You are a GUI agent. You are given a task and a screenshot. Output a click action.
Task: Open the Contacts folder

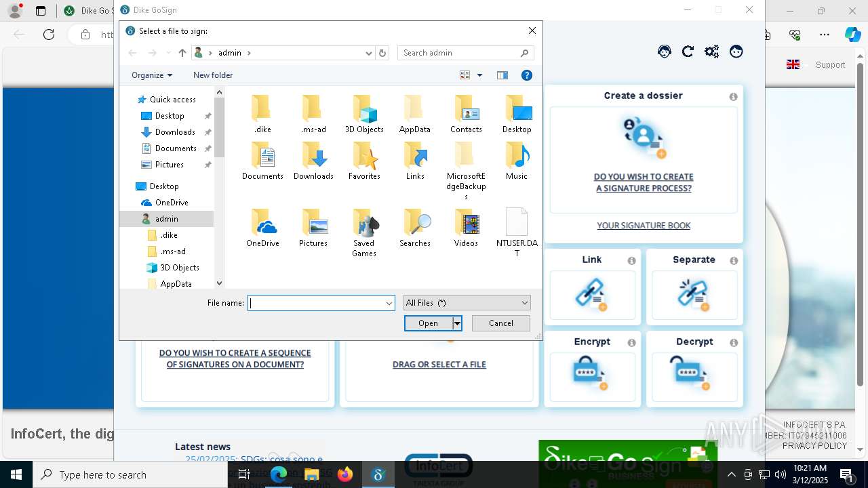click(x=466, y=114)
